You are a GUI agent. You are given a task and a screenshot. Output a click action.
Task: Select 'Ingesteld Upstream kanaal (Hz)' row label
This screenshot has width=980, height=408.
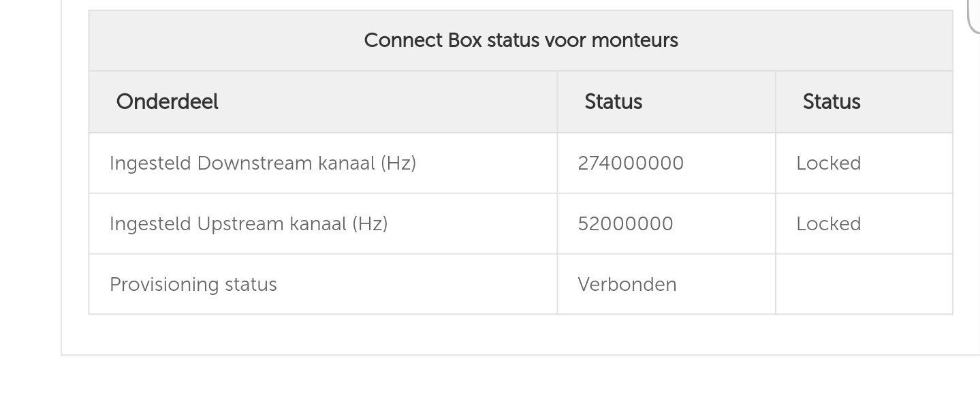[x=249, y=224]
